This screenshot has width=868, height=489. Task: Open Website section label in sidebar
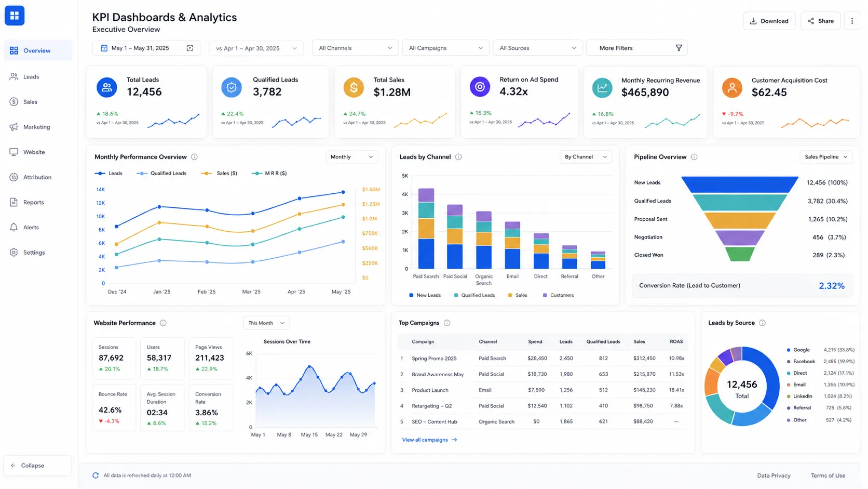pos(34,152)
